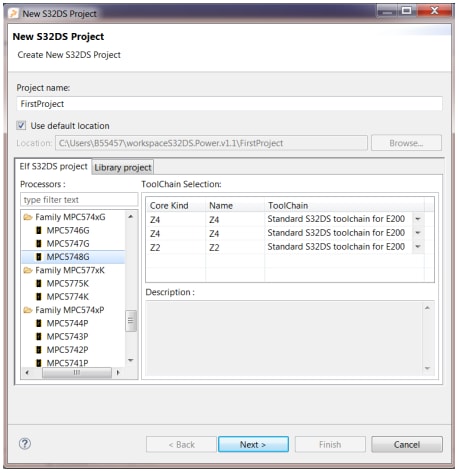Open the toolchain dropdown for first Z4 row

point(418,219)
